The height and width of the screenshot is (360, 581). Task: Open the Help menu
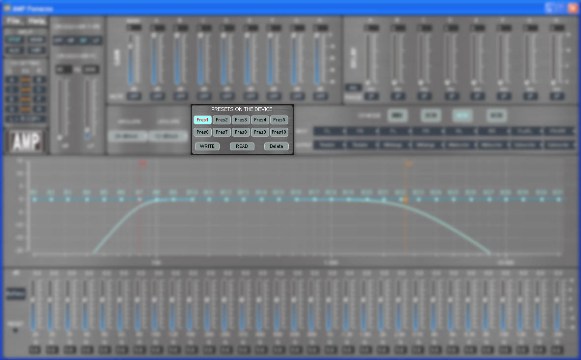pyautogui.click(x=37, y=21)
